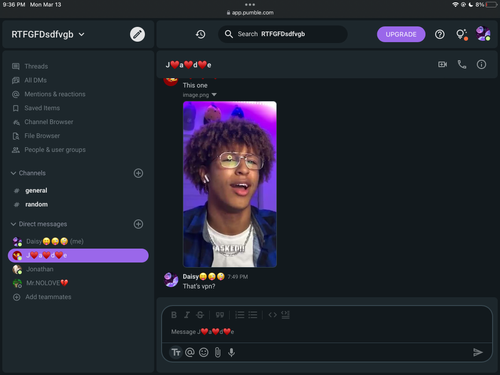Insert a code block
The width and height of the screenshot is (500, 375).
pos(285,315)
